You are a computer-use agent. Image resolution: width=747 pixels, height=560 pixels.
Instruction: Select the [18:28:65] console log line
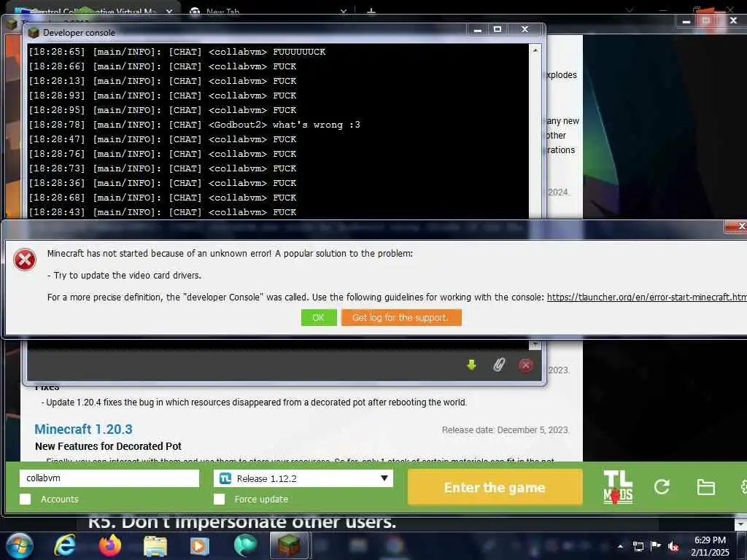[177, 52]
